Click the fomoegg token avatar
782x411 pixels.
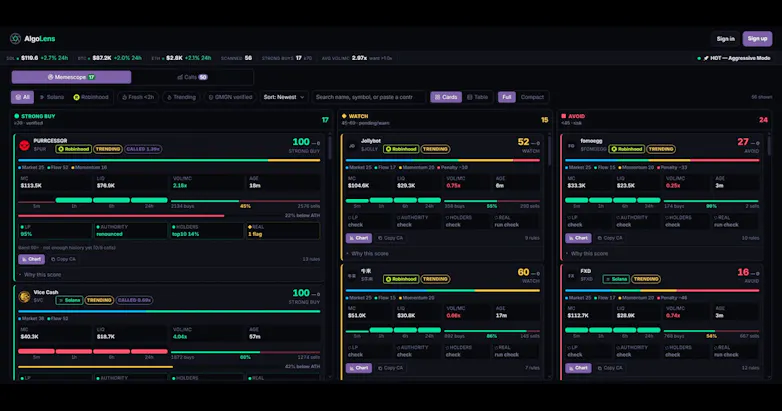coord(571,146)
